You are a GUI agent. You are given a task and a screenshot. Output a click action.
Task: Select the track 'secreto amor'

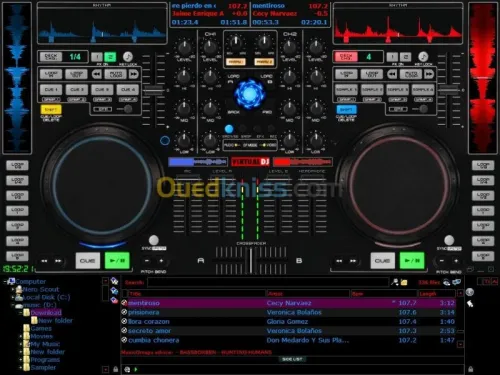tap(289, 331)
